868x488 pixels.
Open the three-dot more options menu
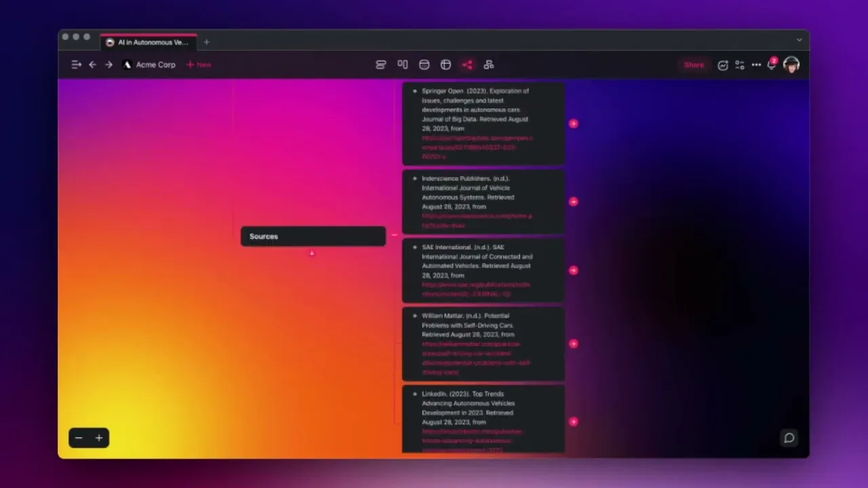click(x=756, y=65)
